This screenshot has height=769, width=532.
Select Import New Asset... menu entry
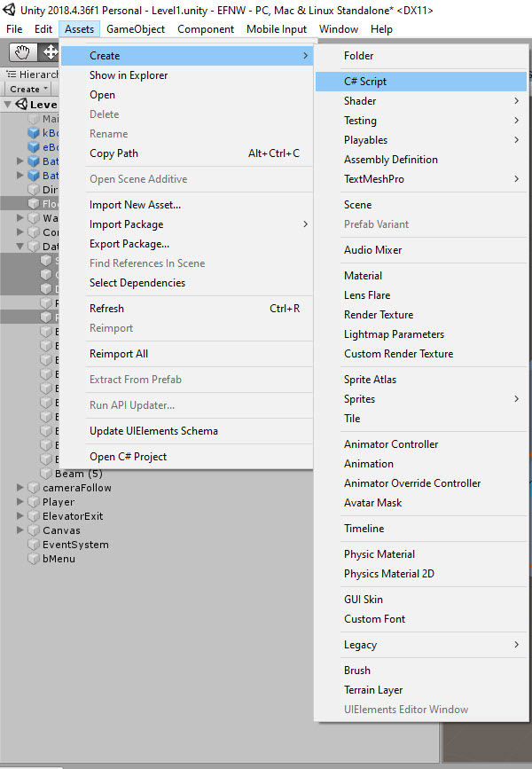coord(135,205)
